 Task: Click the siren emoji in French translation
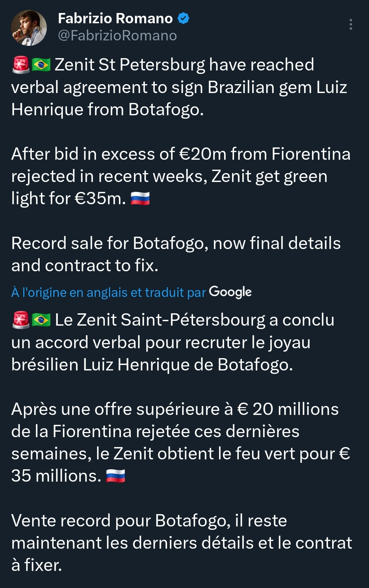(21, 320)
